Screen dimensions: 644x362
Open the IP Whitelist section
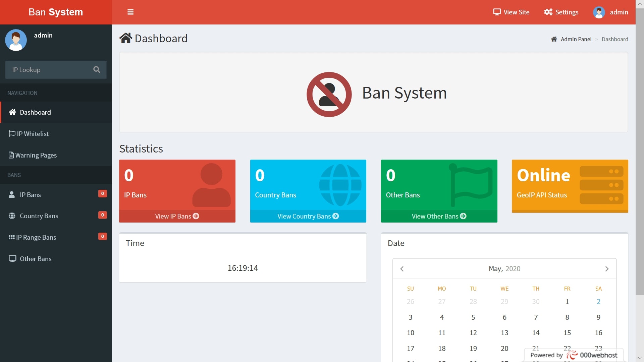(x=33, y=134)
